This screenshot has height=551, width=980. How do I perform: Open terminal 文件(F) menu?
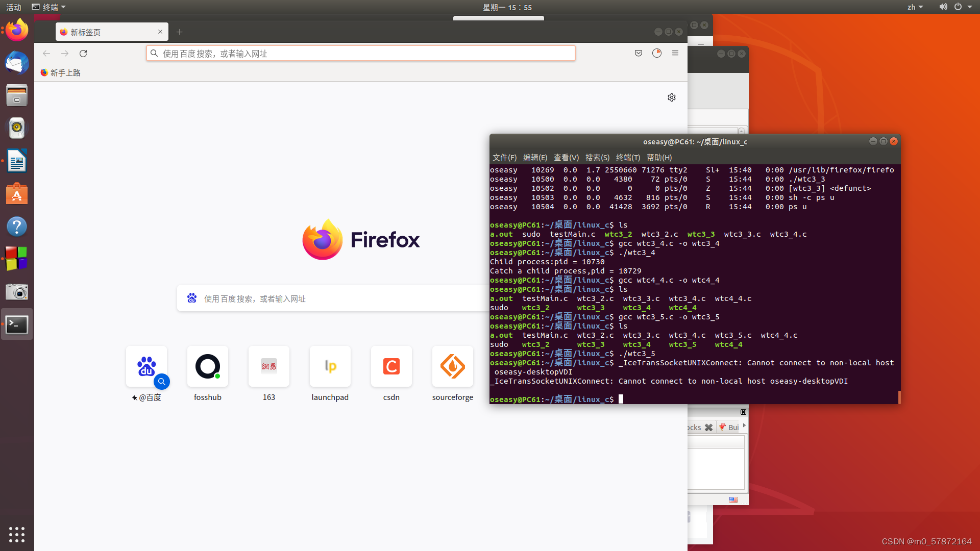tap(504, 158)
